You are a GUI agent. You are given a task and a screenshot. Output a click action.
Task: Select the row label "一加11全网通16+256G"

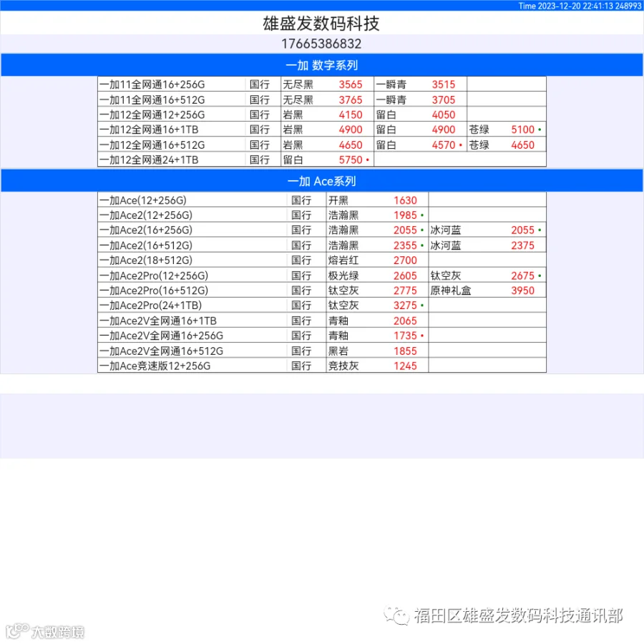152,84
